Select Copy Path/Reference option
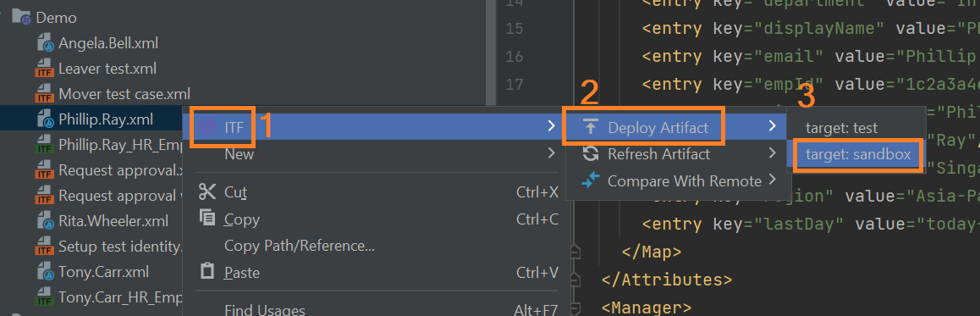 pyautogui.click(x=377, y=246)
